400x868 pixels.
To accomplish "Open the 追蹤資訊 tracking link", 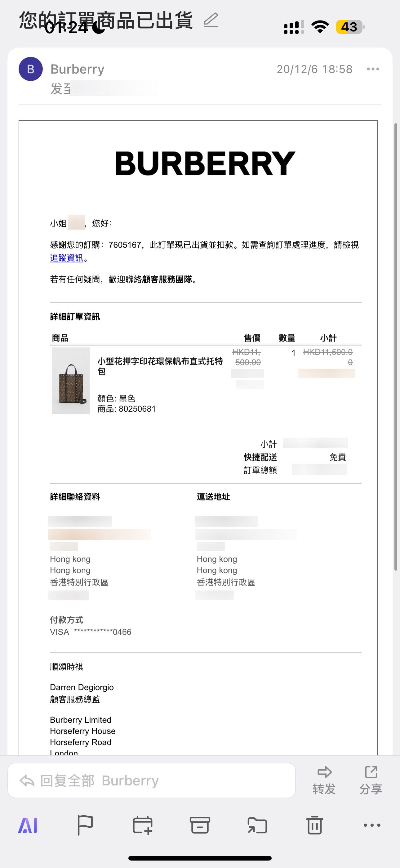I will [x=67, y=258].
